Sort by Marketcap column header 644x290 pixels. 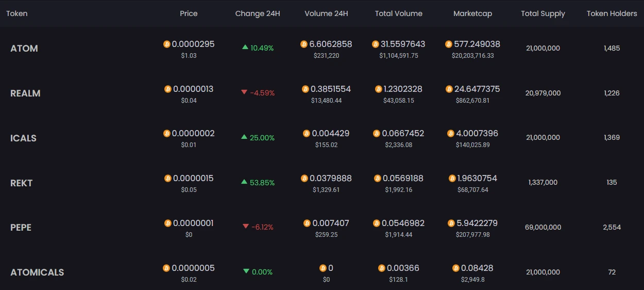tap(472, 13)
